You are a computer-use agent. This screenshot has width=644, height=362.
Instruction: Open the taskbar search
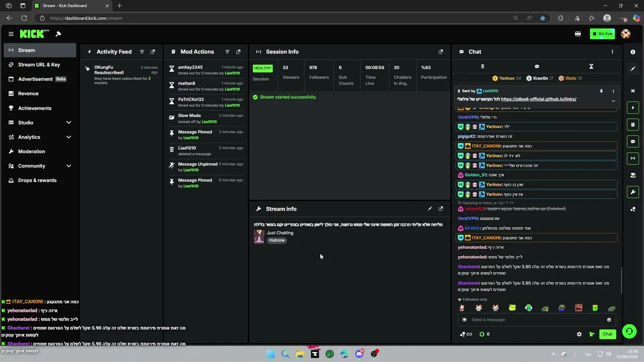point(285,354)
